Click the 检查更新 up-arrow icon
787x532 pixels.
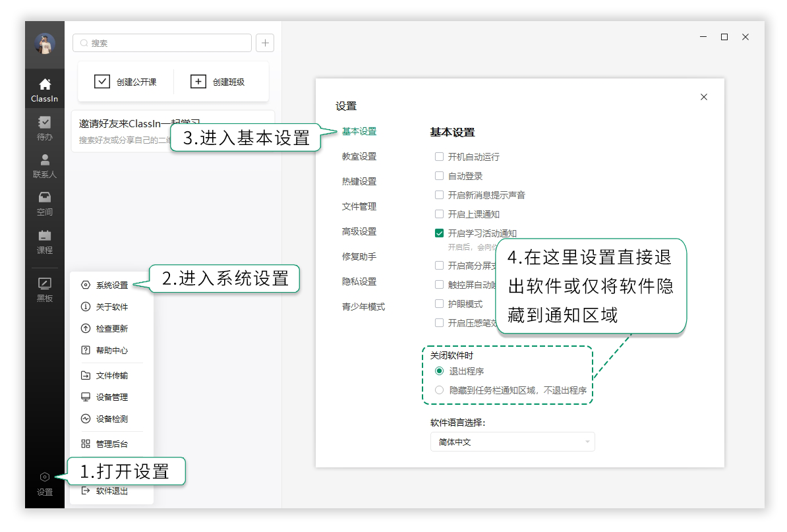point(86,328)
